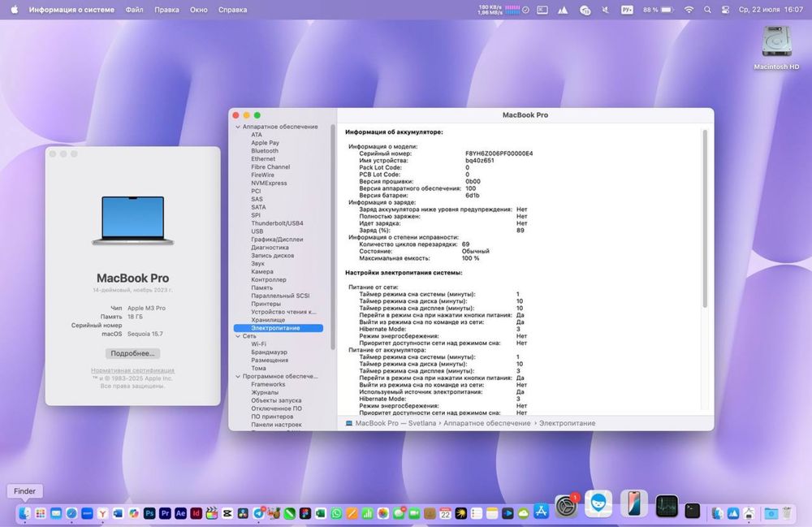Open the Правка menu
Image resolution: width=812 pixels, height=527 pixels.
[x=166, y=9]
